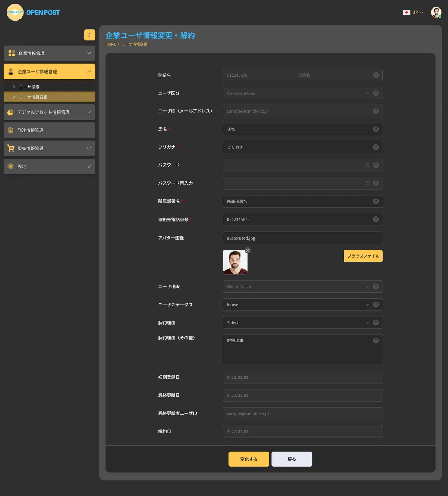Click the 最終更新者ユーザID sample@sample.co.jp value
The image size is (448, 496).
(x=248, y=414)
